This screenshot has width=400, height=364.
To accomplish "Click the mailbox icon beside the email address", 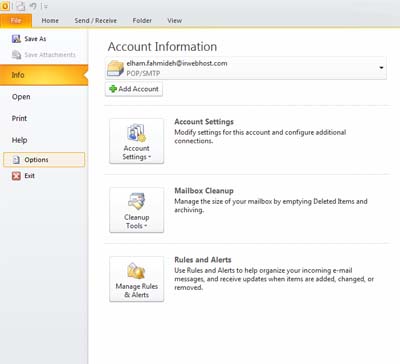I will coord(115,68).
